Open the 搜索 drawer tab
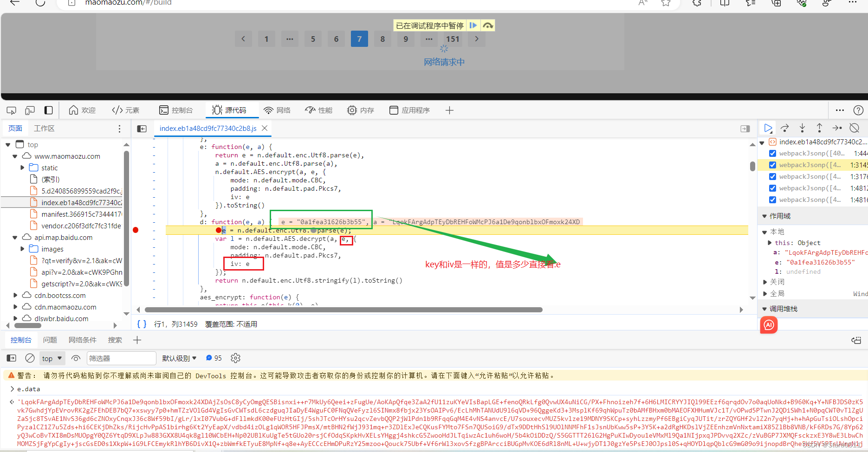 (x=115, y=340)
